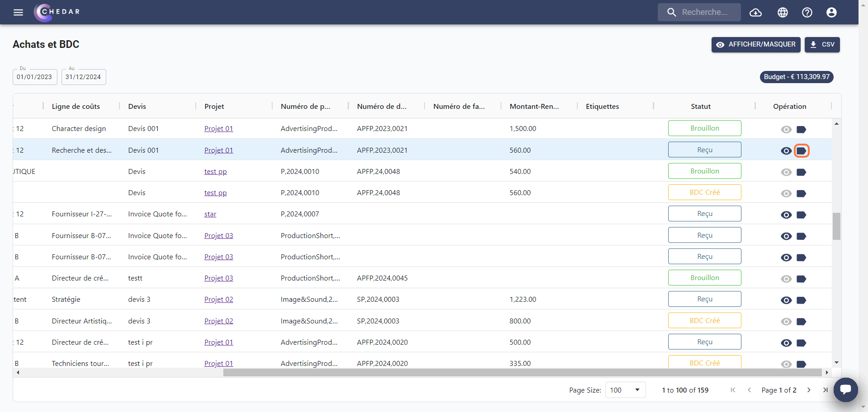Sort by Projet column header
Viewport: 868px width, 412px height.
click(x=214, y=107)
